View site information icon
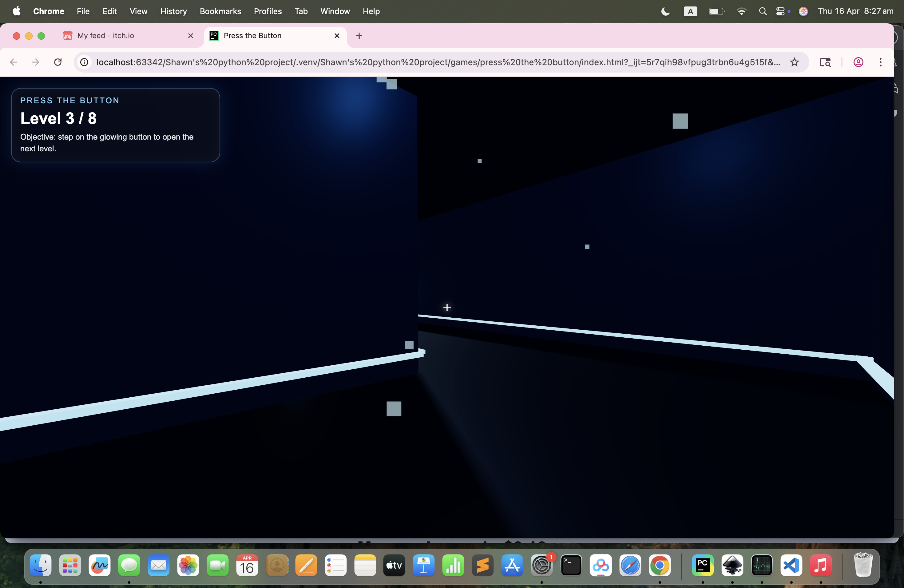Image resolution: width=904 pixels, height=588 pixels. 84,62
